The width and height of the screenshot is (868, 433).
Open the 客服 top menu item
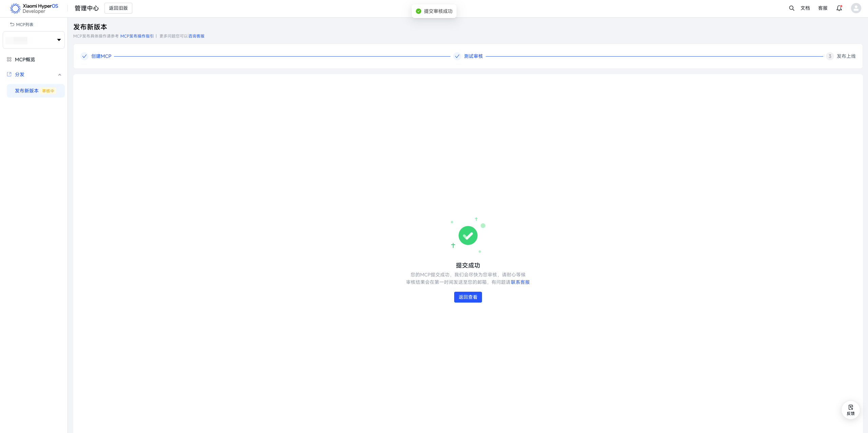823,8
